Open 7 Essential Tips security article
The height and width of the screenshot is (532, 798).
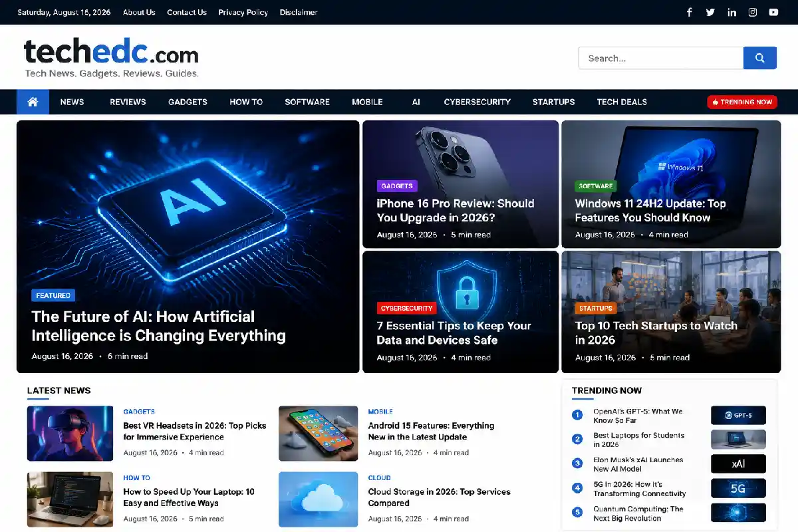(x=454, y=332)
